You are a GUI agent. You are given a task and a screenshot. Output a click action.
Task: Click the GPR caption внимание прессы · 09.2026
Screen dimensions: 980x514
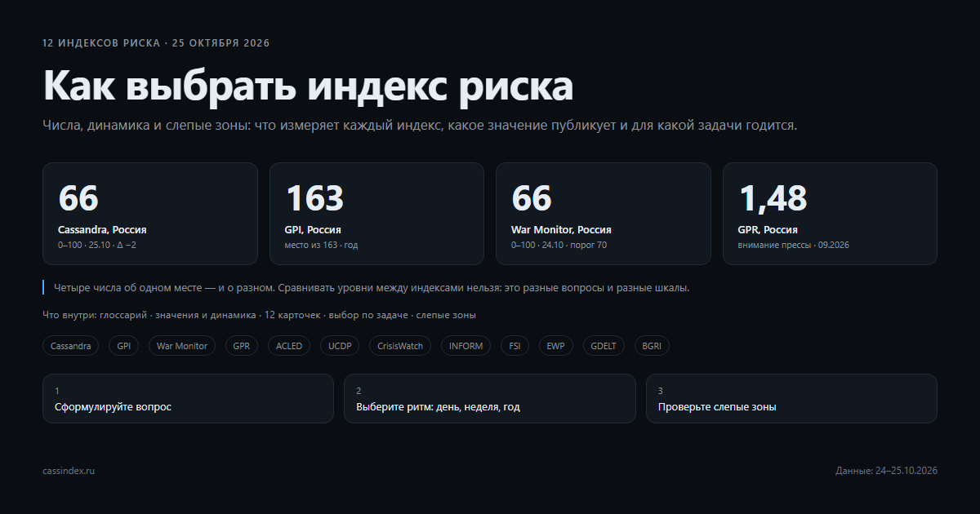[x=793, y=245]
